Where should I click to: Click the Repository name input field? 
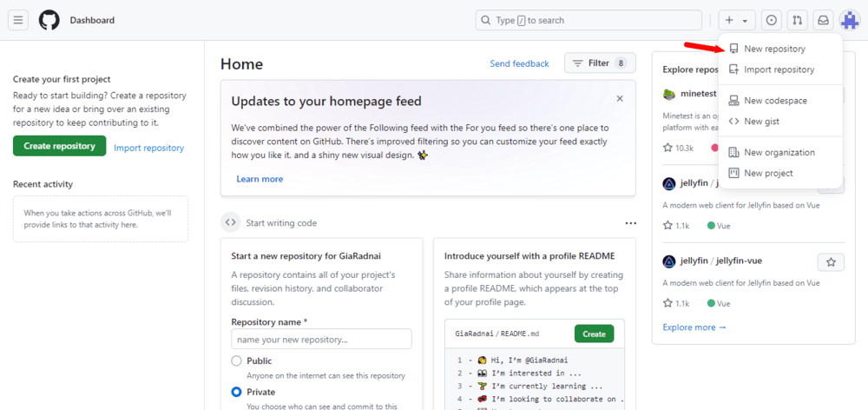click(321, 339)
